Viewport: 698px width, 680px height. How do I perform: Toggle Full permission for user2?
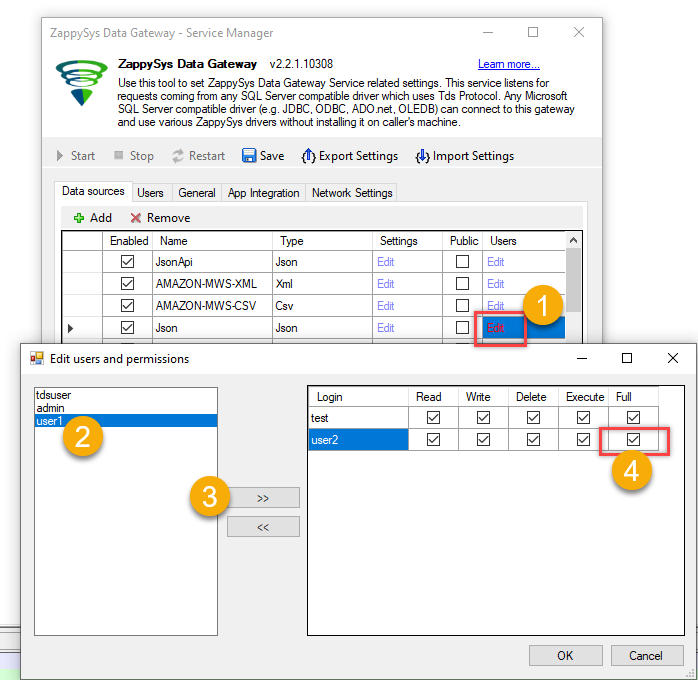(632, 440)
